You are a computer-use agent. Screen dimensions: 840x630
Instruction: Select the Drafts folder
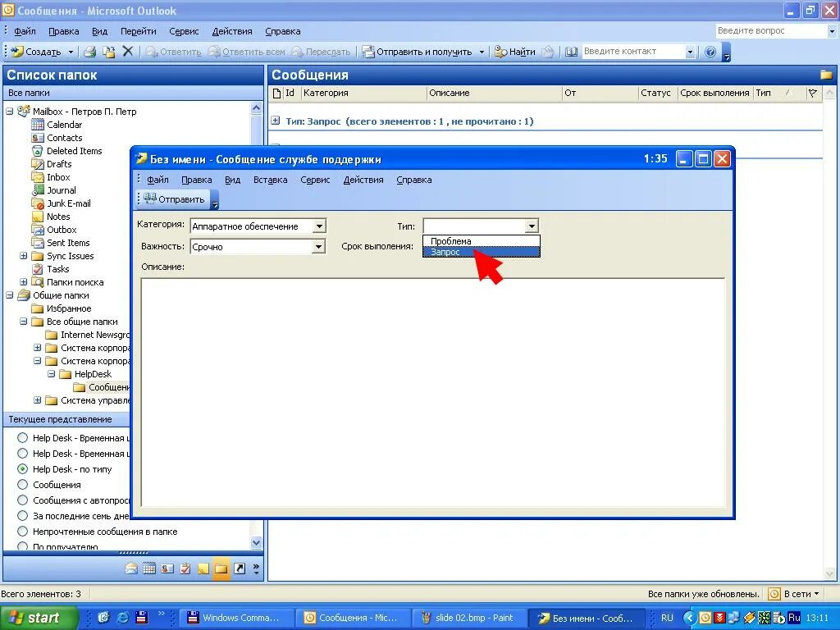click(59, 164)
